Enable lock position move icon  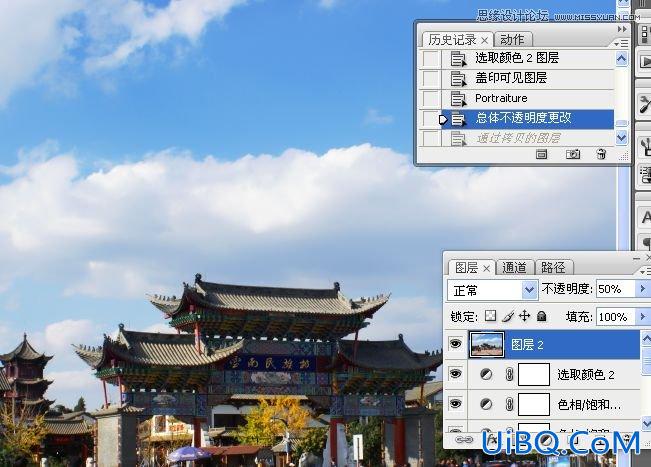point(525,316)
